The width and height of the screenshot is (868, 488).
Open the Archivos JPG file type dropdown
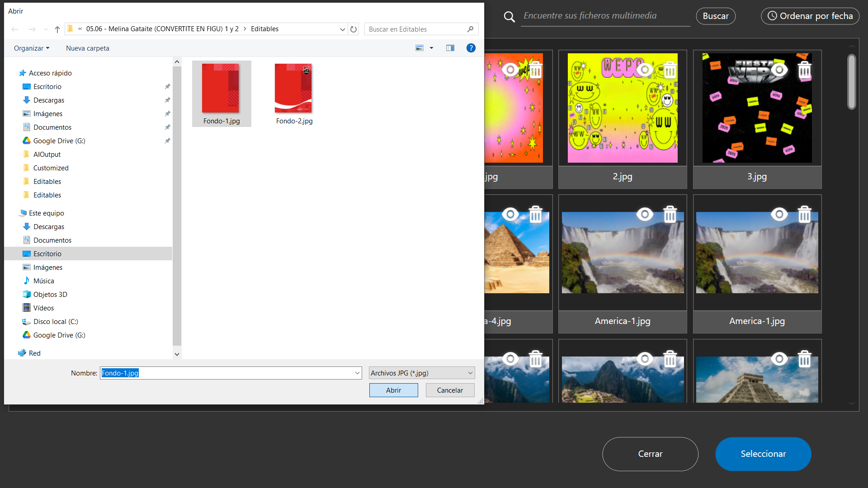pos(422,373)
